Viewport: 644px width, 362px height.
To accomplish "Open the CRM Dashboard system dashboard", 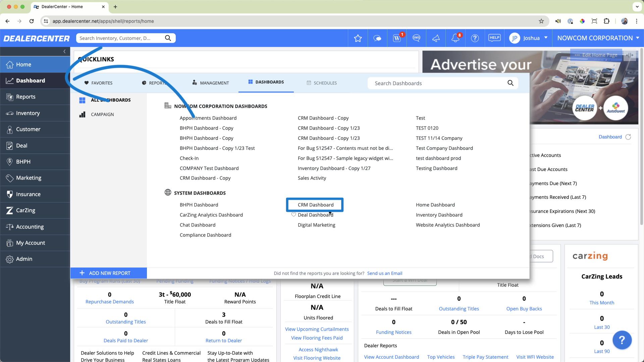I will [x=315, y=205].
